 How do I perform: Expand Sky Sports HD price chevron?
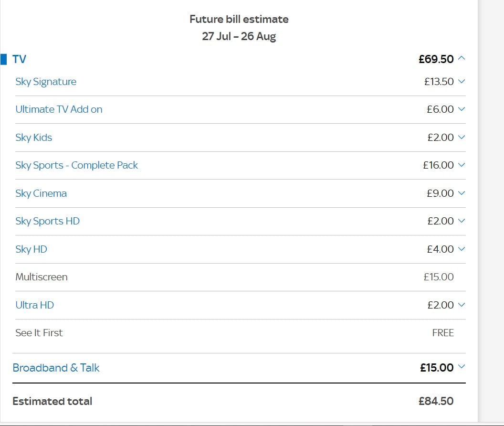pos(462,221)
